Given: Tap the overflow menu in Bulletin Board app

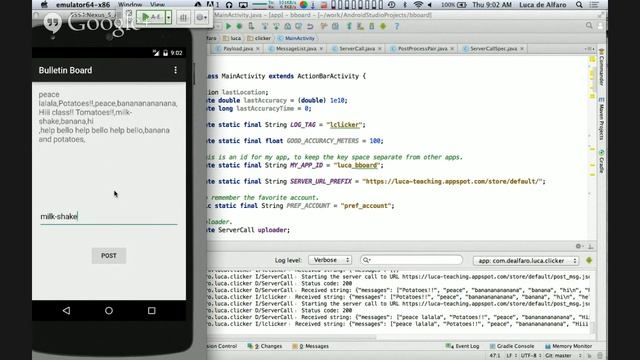Looking at the screenshot, I should point(176,70).
